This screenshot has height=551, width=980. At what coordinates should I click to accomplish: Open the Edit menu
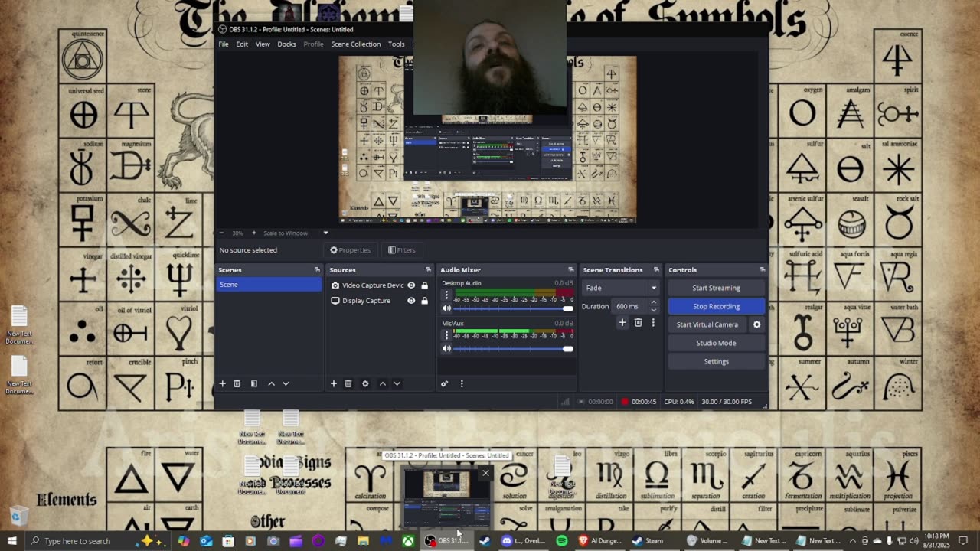tap(242, 44)
